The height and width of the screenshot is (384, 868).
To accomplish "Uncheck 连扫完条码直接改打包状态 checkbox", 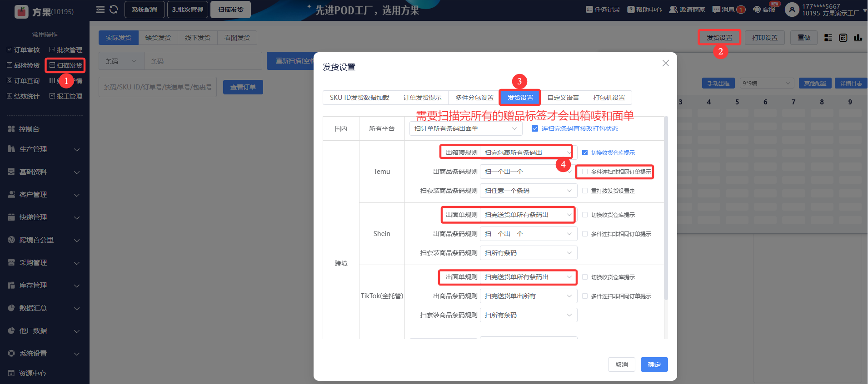I will click(535, 128).
